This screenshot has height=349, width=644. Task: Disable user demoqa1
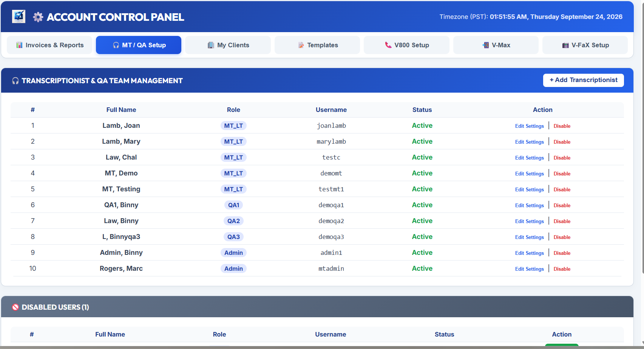[x=562, y=205]
